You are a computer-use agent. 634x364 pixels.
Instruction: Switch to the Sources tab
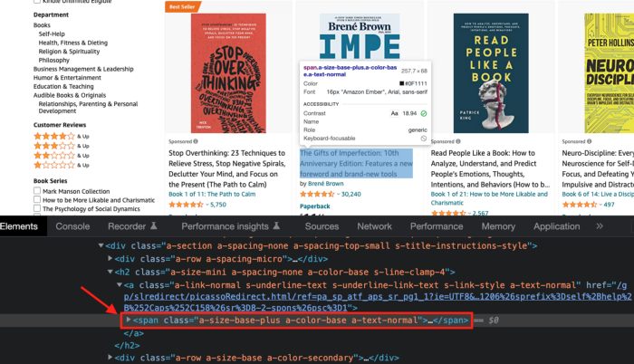322,226
